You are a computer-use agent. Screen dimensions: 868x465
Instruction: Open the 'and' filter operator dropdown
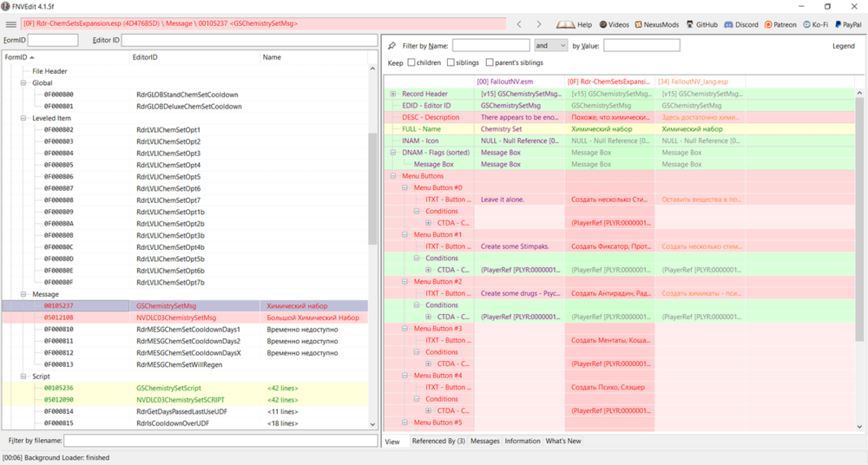point(550,45)
